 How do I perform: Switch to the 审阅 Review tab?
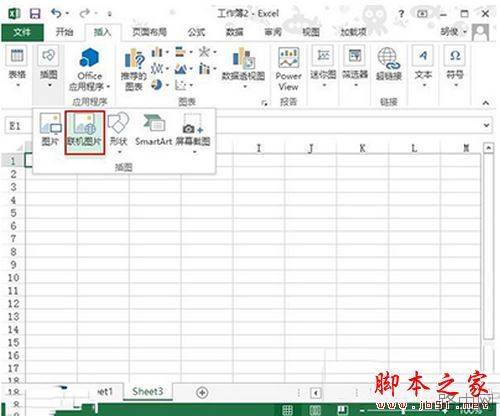coord(273,32)
